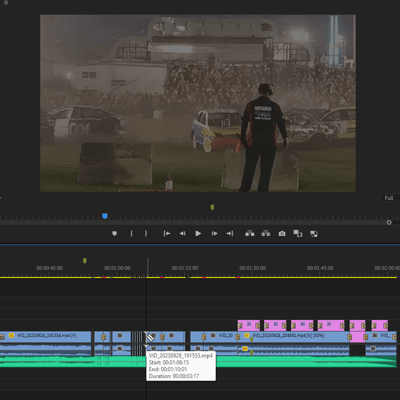The height and width of the screenshot is (400, 400).
Task: Click the 00:01:00:00 mark on timeline ruler
Action: point(117,268)
